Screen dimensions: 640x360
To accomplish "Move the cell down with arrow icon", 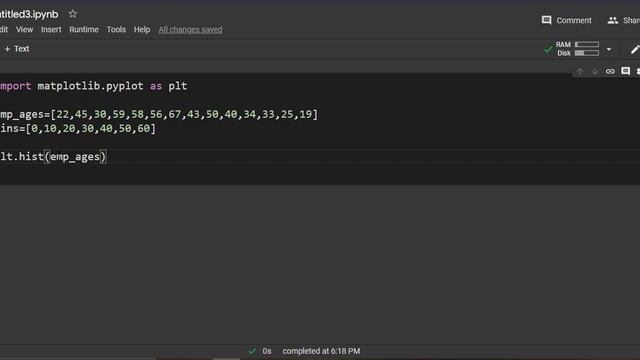I will tap(595, 71).
